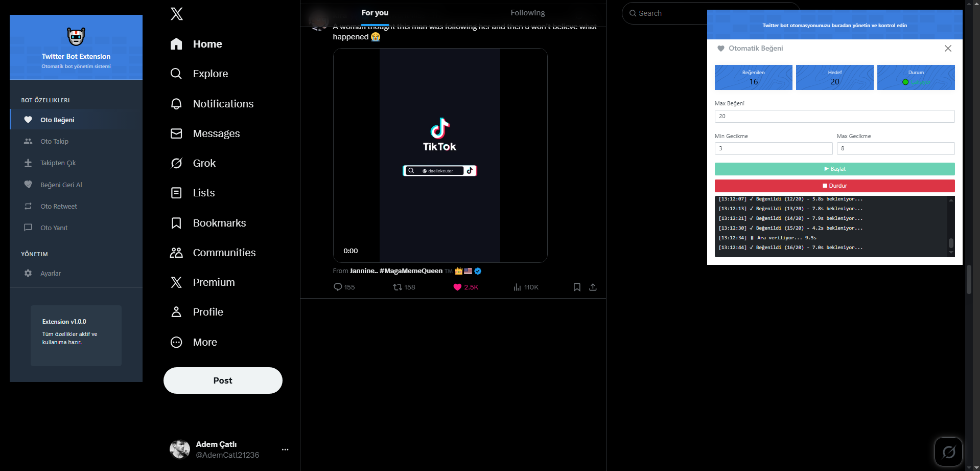The height and width of the screenshot is (471, 980).
Task: Open Premium page
Action: (x=203, y=282)
